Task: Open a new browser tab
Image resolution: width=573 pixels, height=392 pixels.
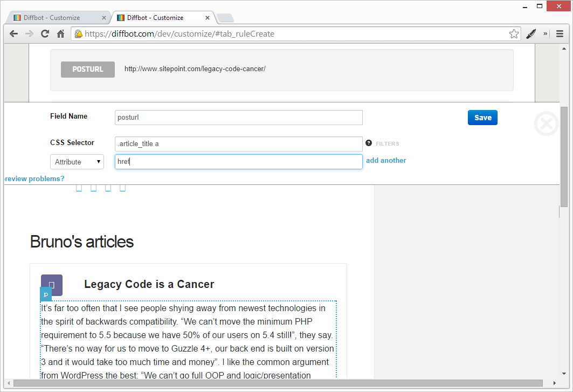Action: click(x=224, y=18)
